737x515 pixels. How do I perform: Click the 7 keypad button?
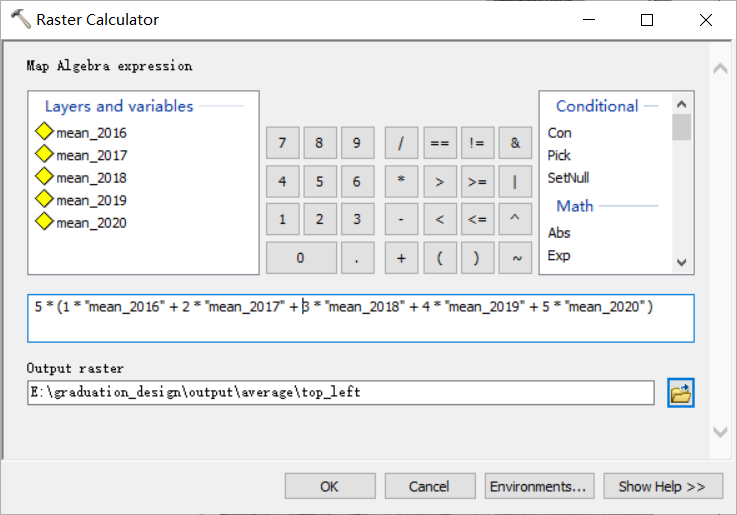tap(282, 142)
